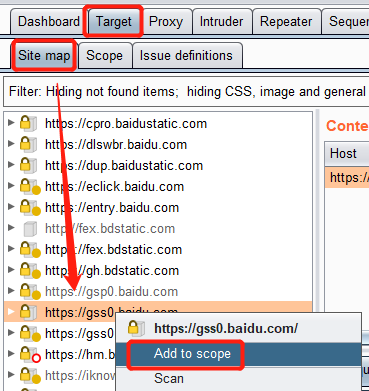Expand the gsp0.baidu.com node

pyautogui.click(x=11, y=291)
